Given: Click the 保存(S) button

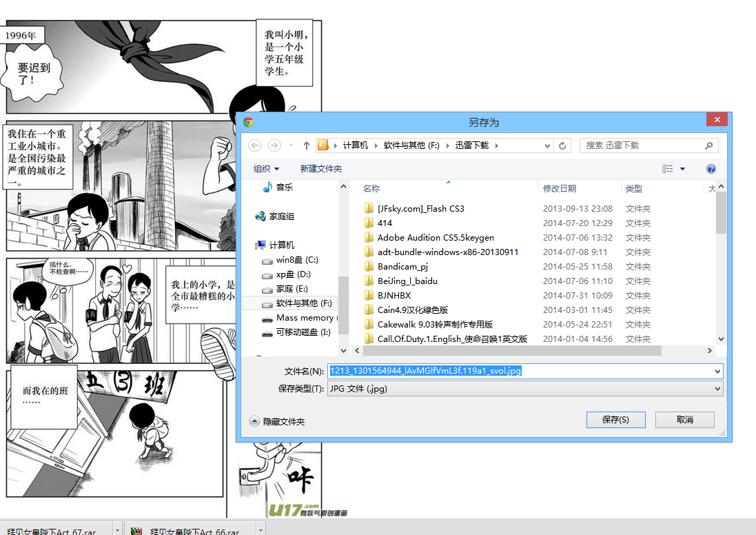Looking at the screenshot, I should click(615, 420).
